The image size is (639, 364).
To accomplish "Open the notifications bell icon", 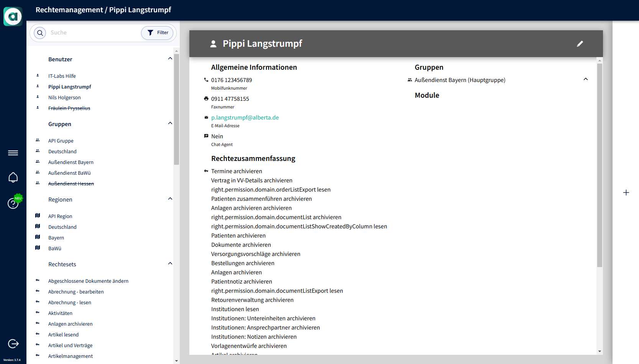I will tap(13, 177).
